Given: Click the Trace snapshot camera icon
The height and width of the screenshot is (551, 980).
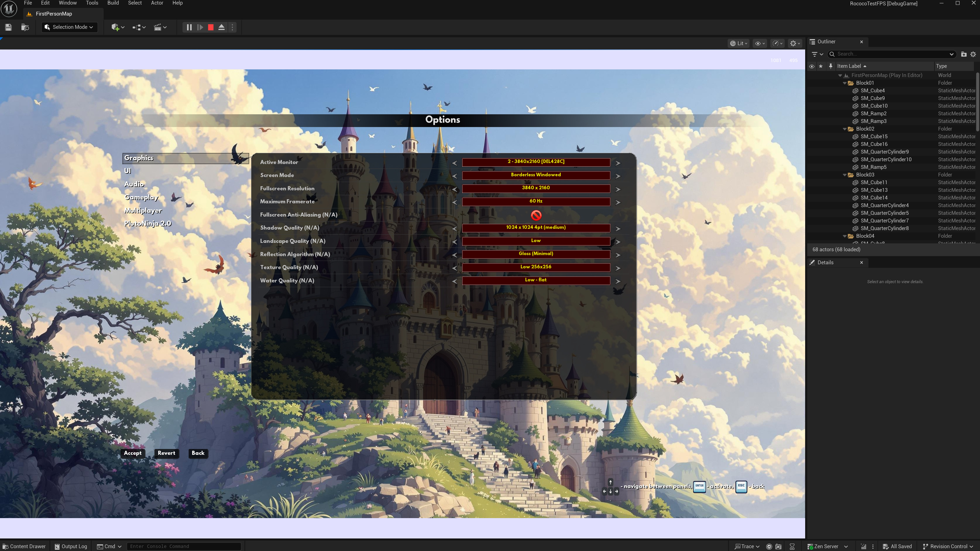Looking at the screenshot, I should pyautogui.click(x=778, y=546).
